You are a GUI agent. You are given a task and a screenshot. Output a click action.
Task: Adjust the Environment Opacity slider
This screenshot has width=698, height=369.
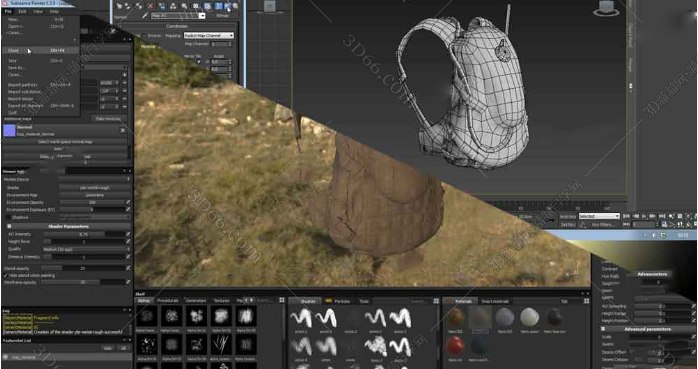tap(92, 203)
